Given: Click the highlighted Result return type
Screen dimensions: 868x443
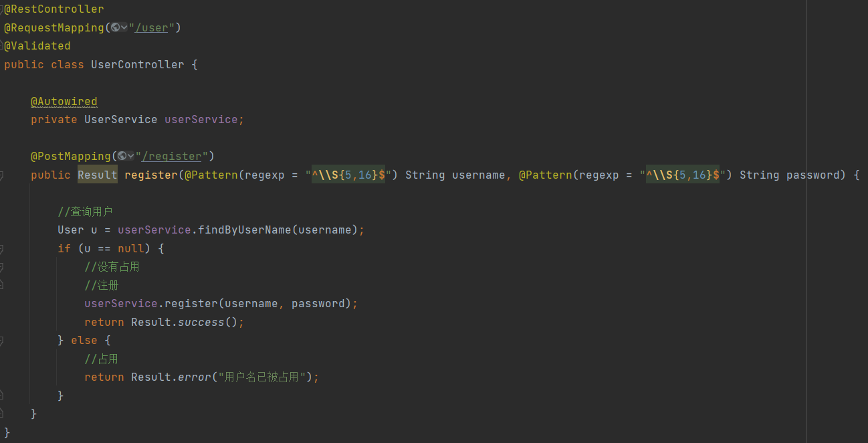Looking at the screenshot, I should coord(98,175).
